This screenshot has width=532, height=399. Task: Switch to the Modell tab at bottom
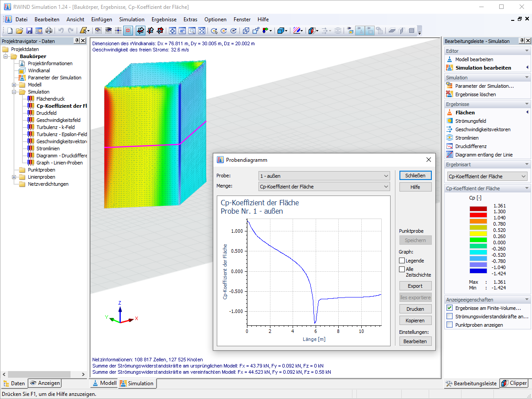tap(104, 383)
